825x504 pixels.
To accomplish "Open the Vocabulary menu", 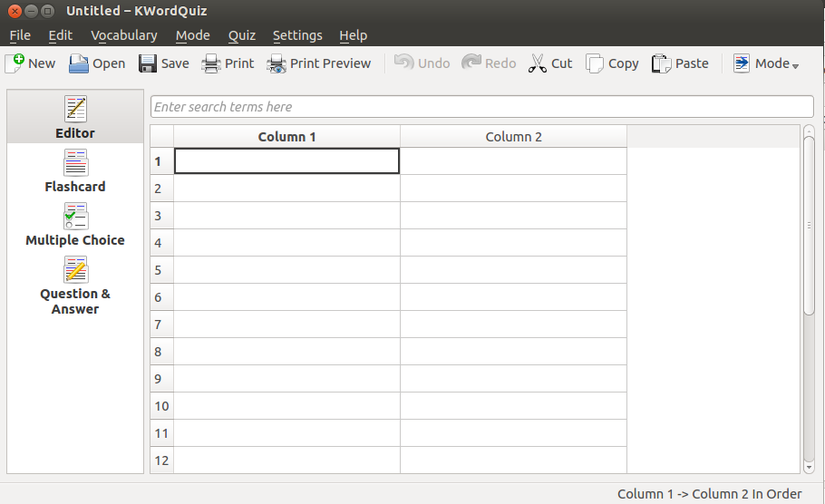I will coord(124,35).
